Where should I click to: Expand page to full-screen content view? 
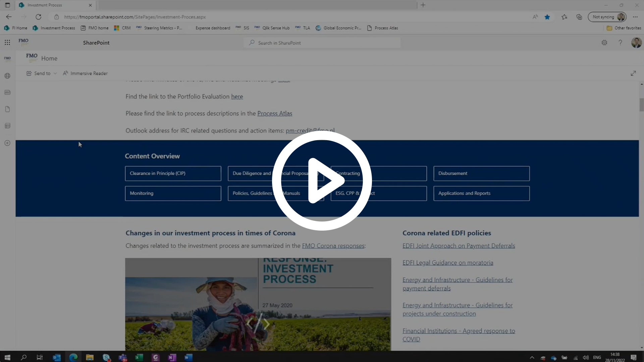pyautogui.click(x=633, y=73)
